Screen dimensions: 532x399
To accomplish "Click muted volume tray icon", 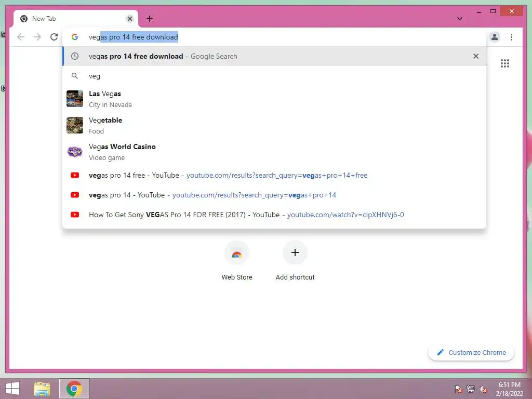I will 483,389.
